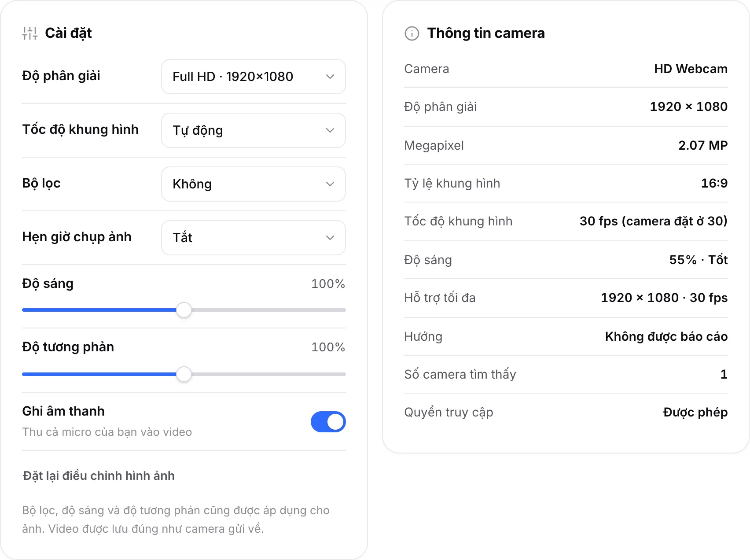
Task: Click the Độ sáng 100% value in settings
Action: tap(328, 284)
